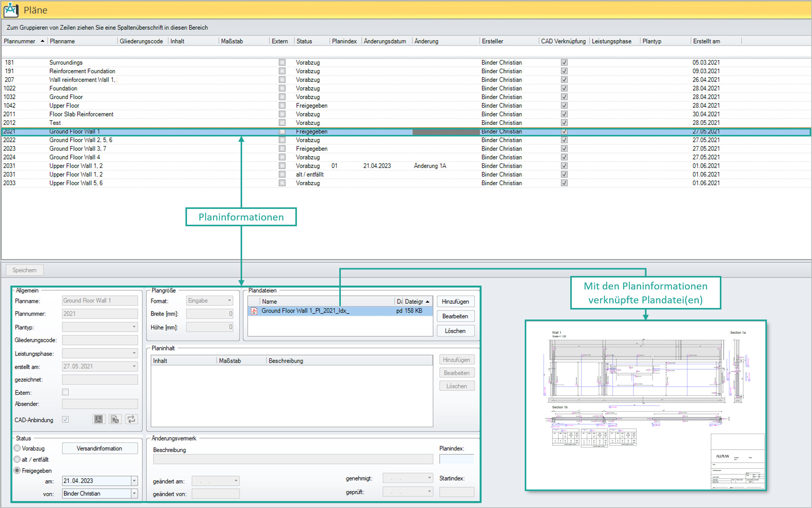
Task: Click the linked file icon beside CAD-Anbindung
Action: (115, 419)
